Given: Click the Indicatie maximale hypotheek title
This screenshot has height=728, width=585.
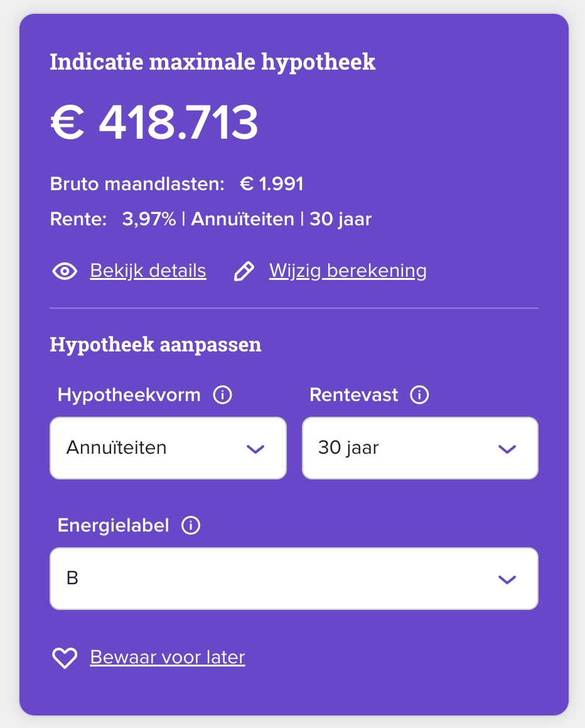Looking at the screenshot, I should pyautogui.click(x=213, y=62).
